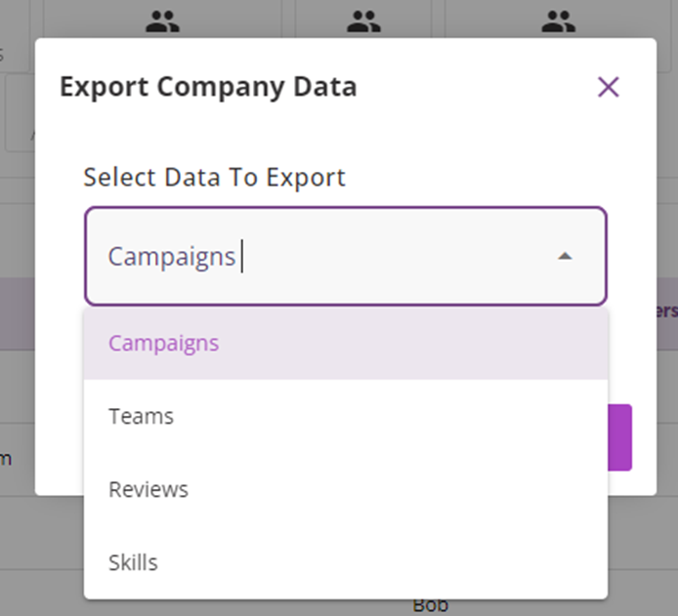Collapse the dropdown using the arrow
Screen dimensions: 678x616
tap(564, 257)
